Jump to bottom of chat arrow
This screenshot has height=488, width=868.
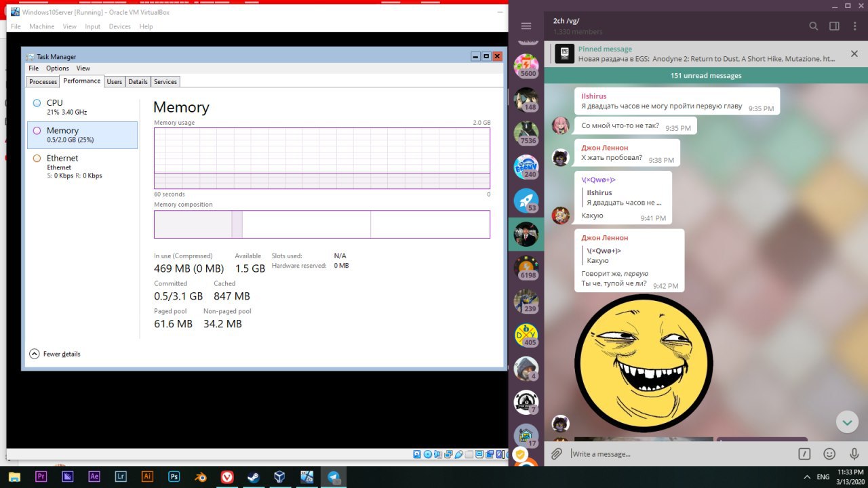[847, 422]
